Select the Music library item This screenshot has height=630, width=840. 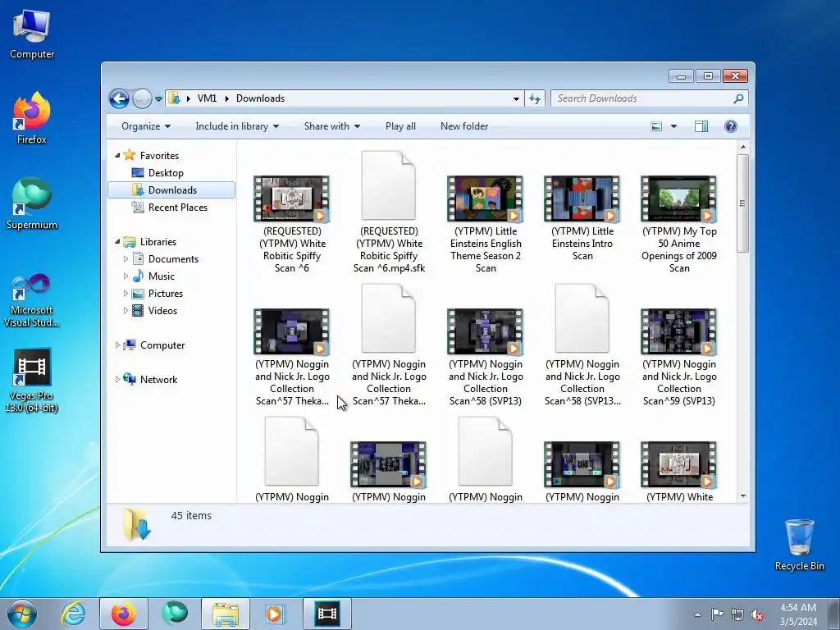(161, 276)
